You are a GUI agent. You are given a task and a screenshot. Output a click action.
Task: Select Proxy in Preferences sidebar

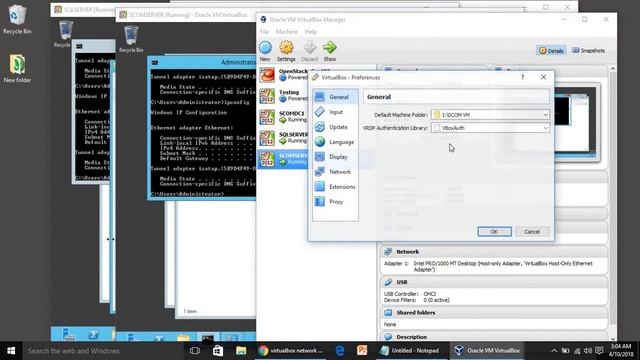336,202
